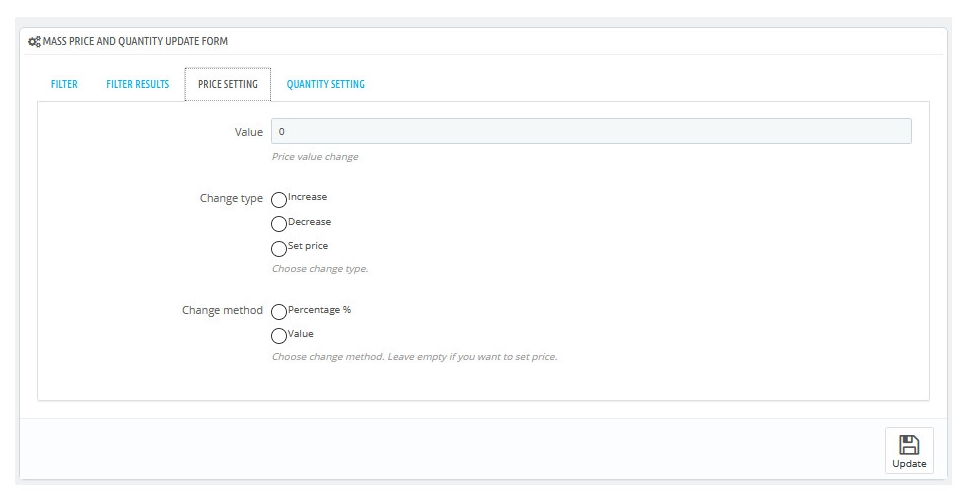Open the Filter tab
Viewport: 965px width, 491px height.
[64, 84]
